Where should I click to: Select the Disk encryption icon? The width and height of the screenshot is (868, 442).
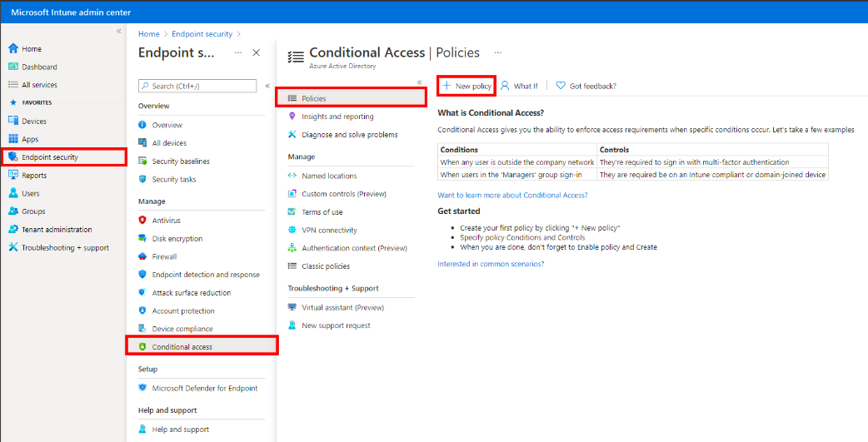pyautogui.click(x=142, y=238)
